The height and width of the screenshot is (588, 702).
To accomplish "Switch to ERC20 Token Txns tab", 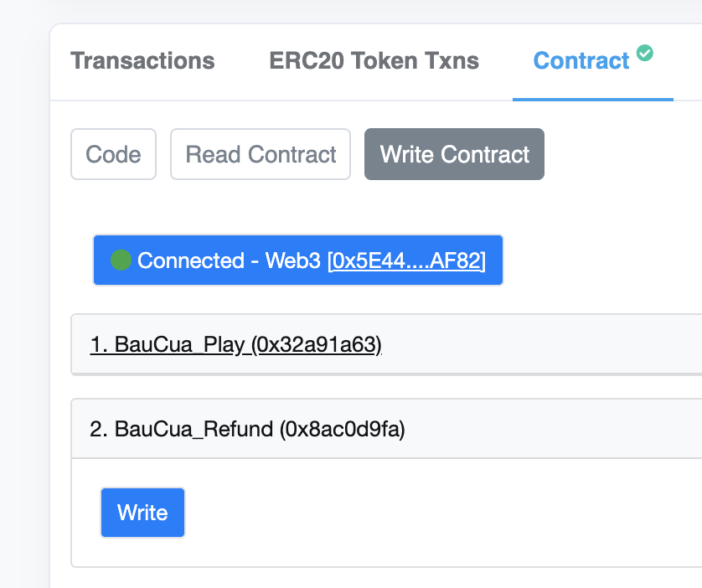I will click(374, 61).
